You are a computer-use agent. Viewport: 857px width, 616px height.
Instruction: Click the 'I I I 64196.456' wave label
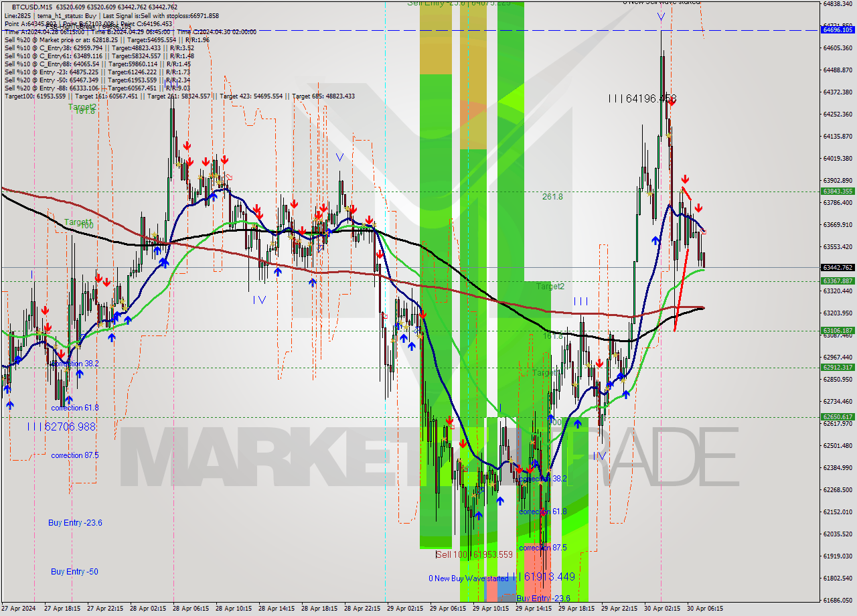pos(642,98)
